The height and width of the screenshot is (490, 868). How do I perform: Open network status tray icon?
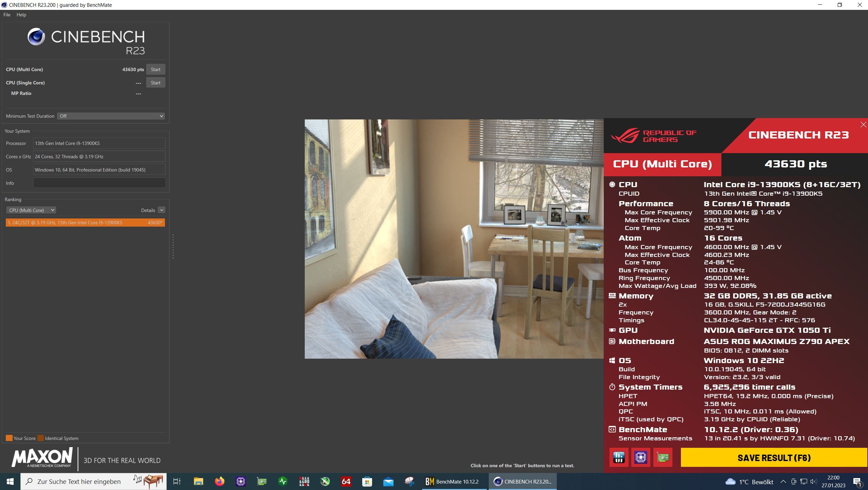(x=804, y=481)
